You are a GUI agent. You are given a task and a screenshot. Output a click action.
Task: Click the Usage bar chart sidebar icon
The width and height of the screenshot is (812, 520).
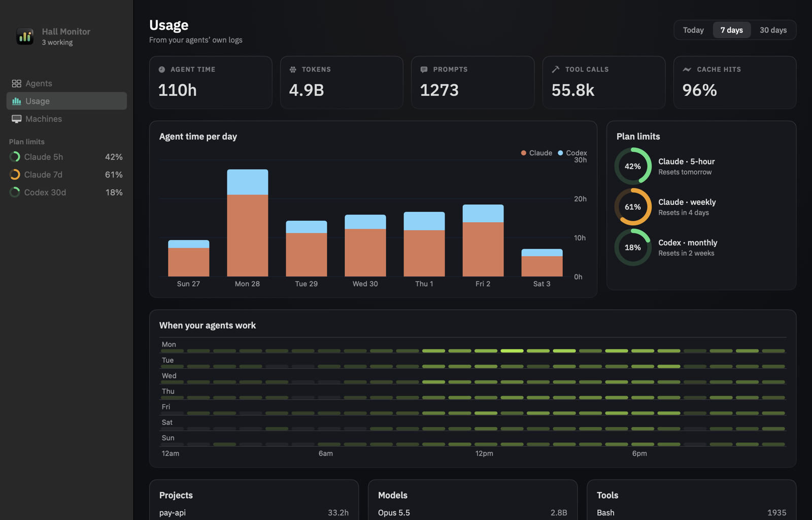click(x=17, y=101)
